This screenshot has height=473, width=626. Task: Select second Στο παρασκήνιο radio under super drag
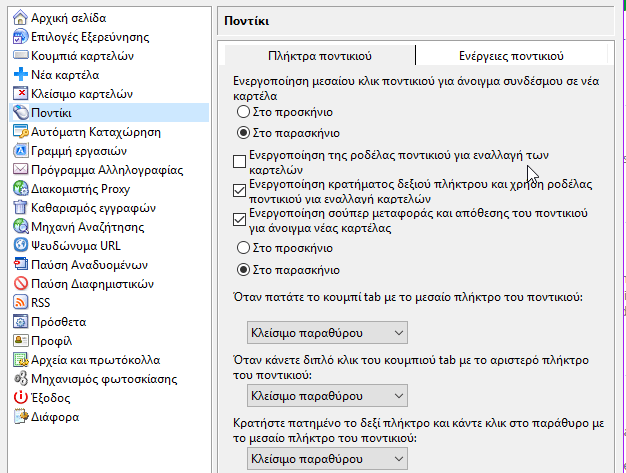tap(243, 269)
